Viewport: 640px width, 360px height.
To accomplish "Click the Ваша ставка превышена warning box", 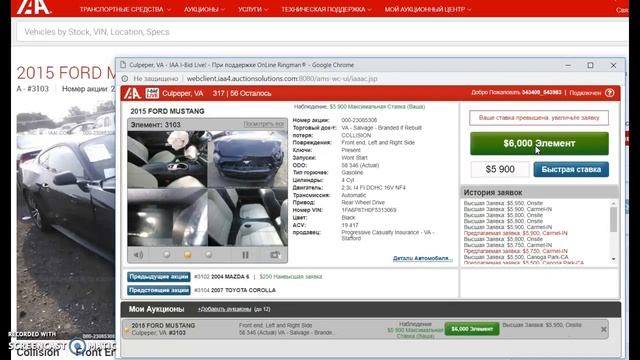I will point(539,118).
